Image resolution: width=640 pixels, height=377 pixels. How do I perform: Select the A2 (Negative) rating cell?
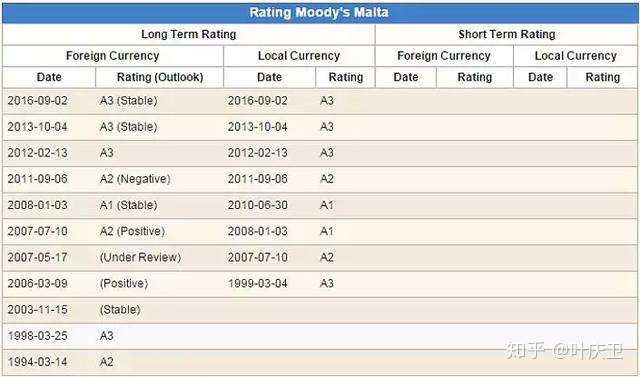(x=135, y=179)
